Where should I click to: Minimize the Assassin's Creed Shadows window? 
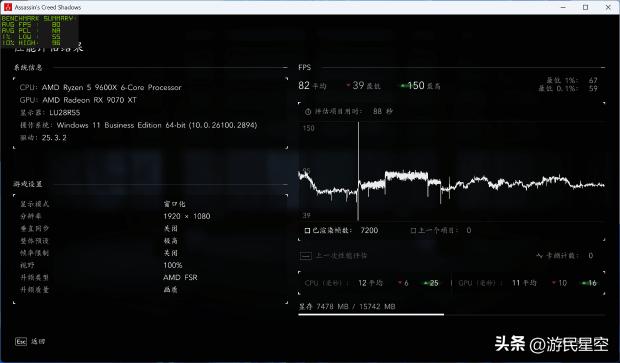click(x=563, y=7)
